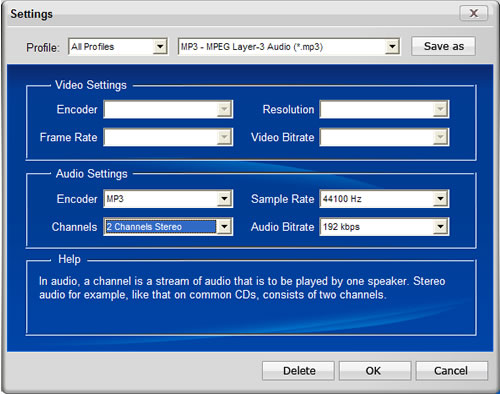500x394 pixels.
Task: Open the Video Bitrate dropdown
Action: (x=384, y=137)
